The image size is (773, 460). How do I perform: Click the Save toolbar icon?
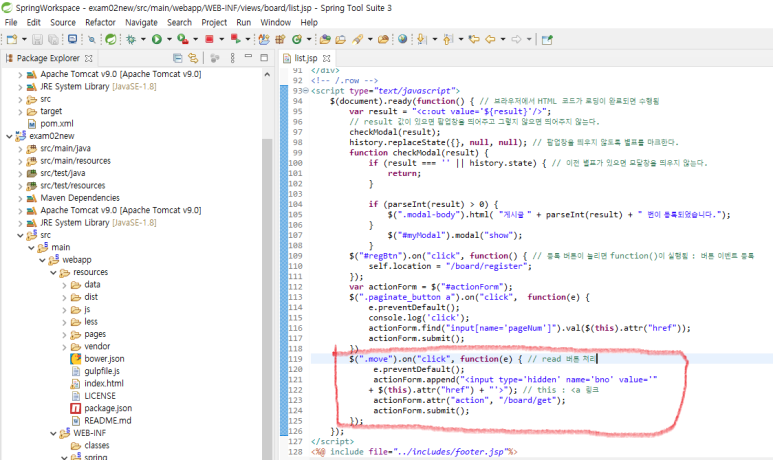37,39
